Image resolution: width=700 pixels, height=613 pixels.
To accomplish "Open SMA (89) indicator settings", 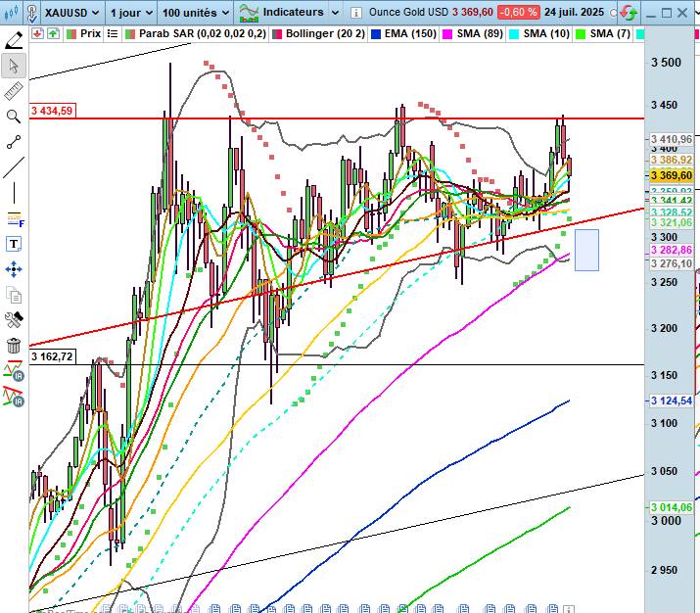I will pyautogui.click(x=480, y=33).
